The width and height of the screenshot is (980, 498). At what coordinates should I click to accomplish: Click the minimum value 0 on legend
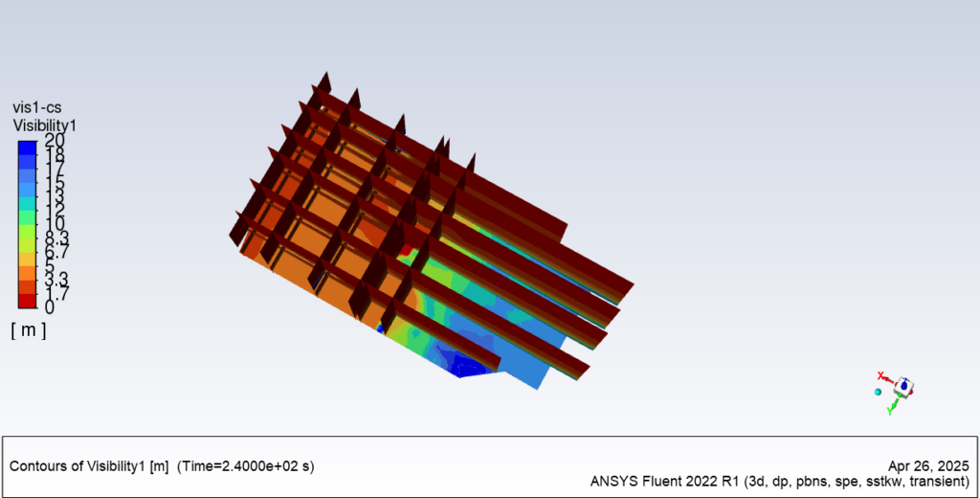coord(50,307)
